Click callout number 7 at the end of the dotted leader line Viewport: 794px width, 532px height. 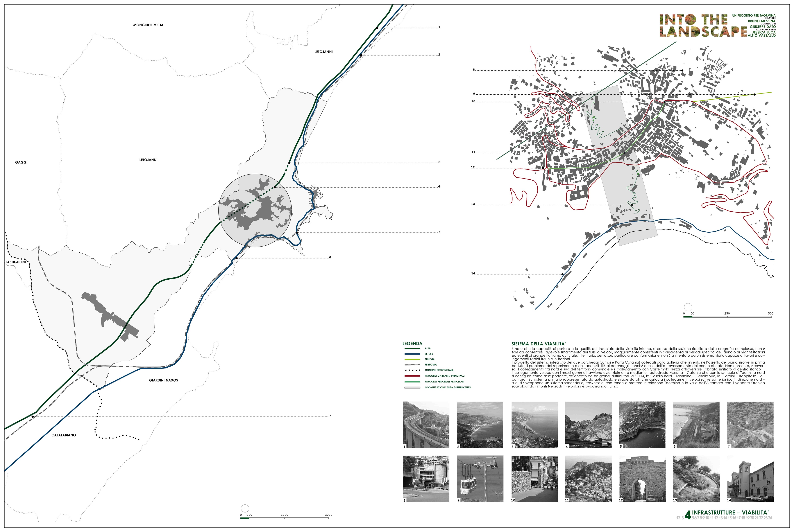click(x=330, y=416)
